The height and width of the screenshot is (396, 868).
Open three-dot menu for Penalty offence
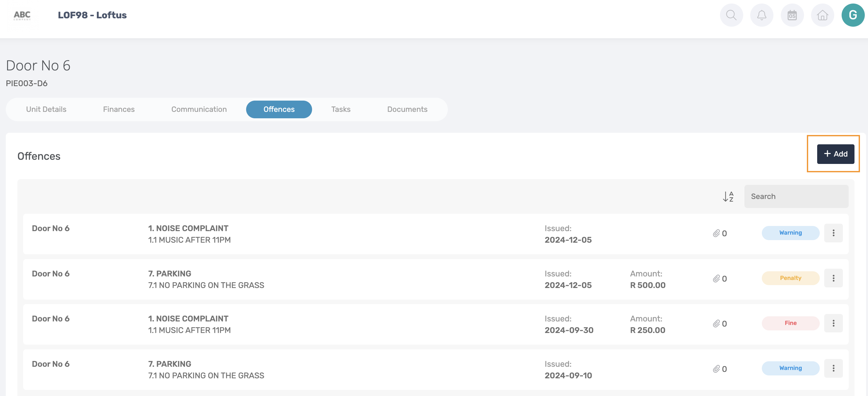coord(833,278)
